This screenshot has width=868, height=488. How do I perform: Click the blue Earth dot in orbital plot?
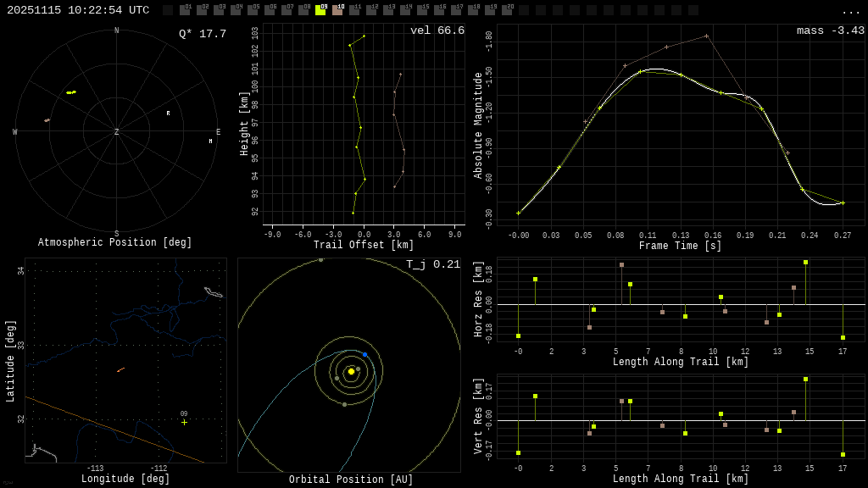pyautogui.click(x=364, y=354)
